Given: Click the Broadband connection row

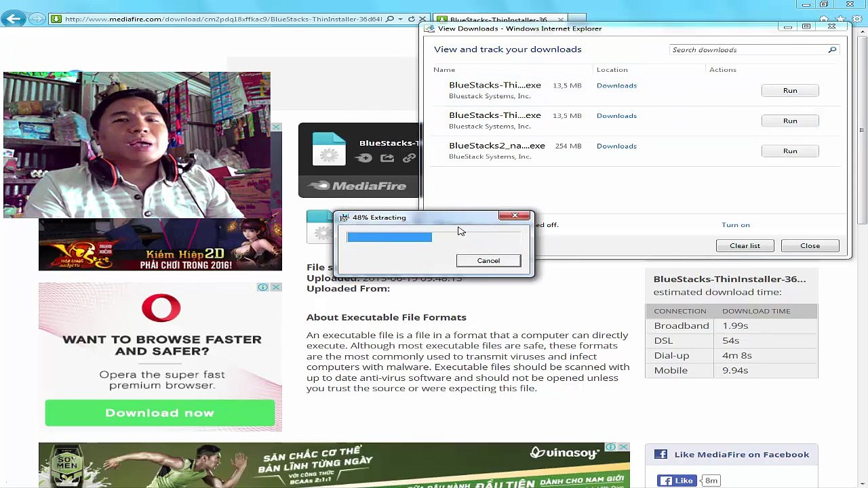Looking at the screenshot, I should [x=732, y=326].
